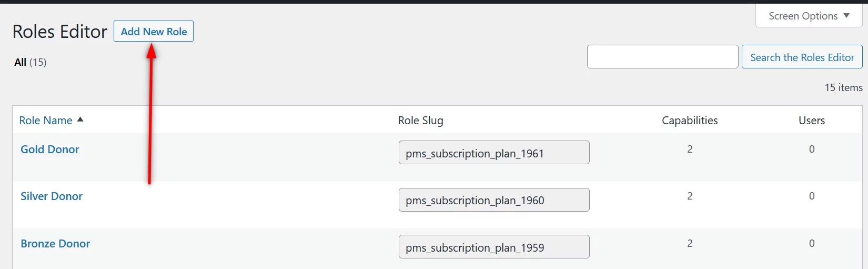Click the Gold Donor capabilities count
The width and height of the screenshot is (868, 269).
[x=690, y=150]
